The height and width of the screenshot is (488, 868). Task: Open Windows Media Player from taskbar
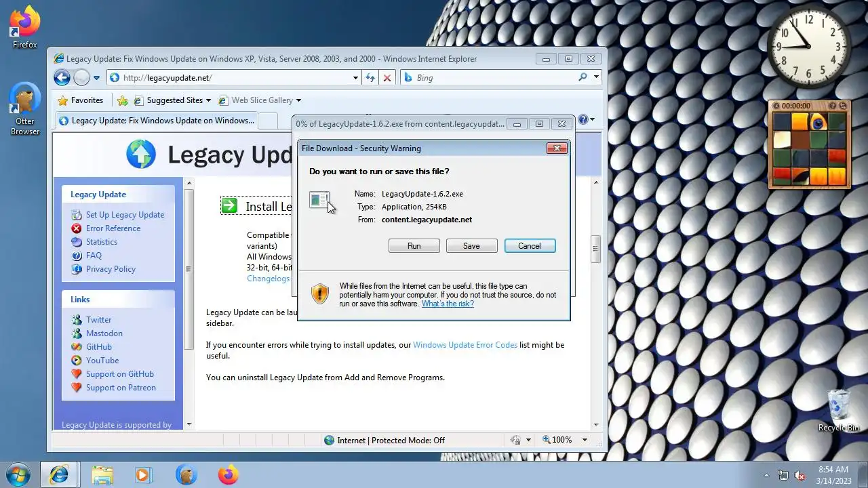coord(143,475)
